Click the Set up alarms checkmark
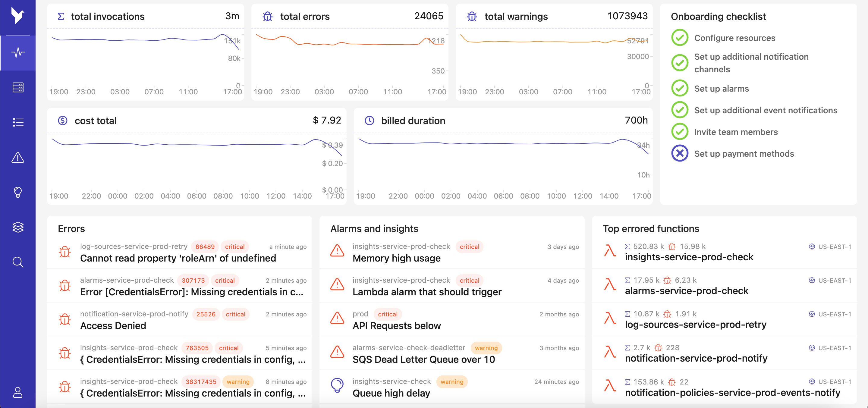The image size is (868, 408). point(680,88)
